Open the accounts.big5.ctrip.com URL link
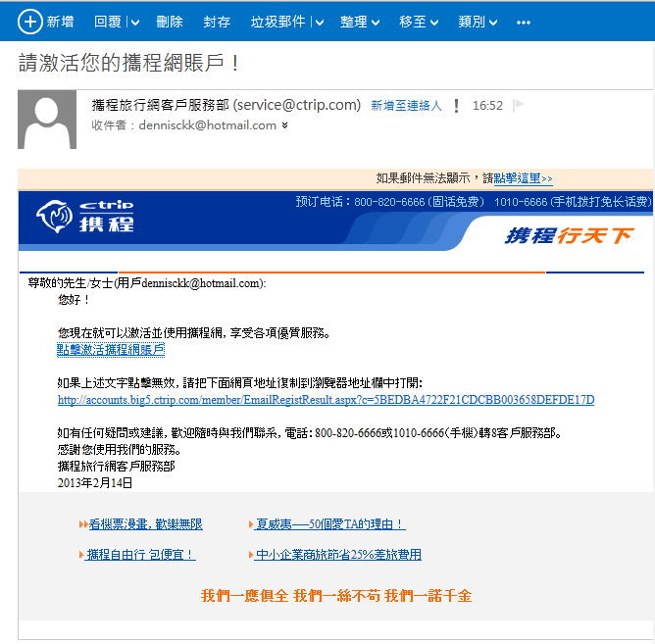This screenshot has width=655, height=644. [x=326, y=400]
